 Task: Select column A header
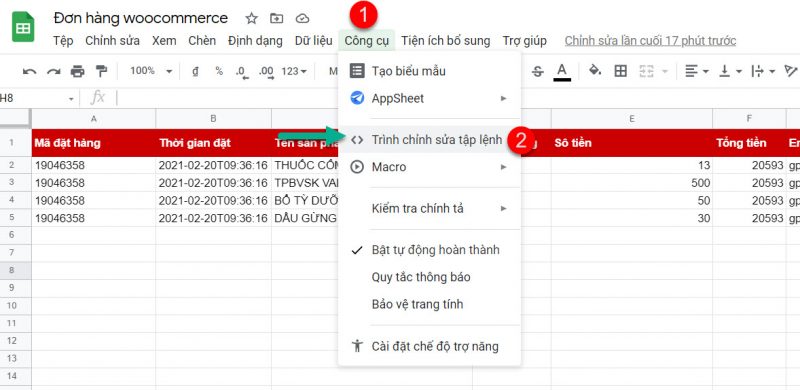93,118
